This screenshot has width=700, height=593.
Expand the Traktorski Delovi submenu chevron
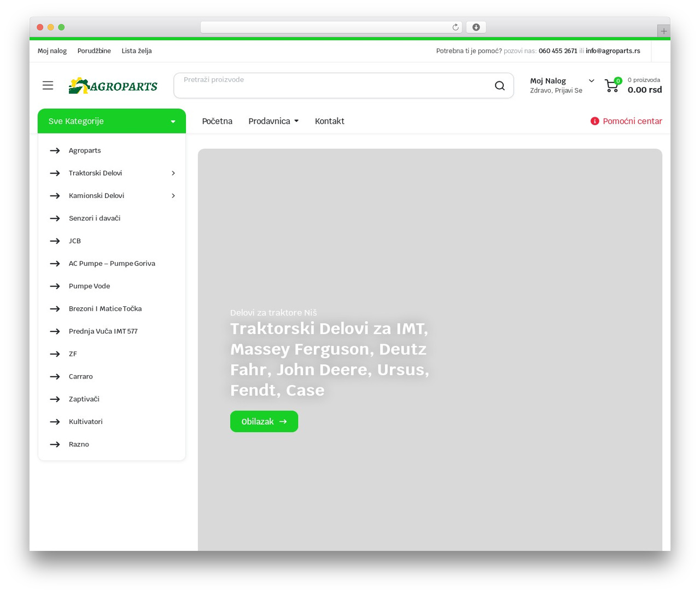173,173
